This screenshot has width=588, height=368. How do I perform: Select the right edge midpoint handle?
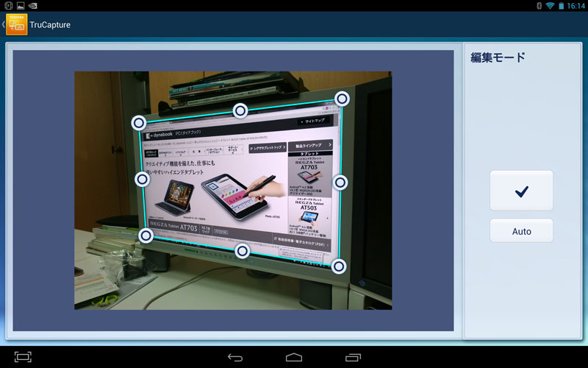[340, 183]
